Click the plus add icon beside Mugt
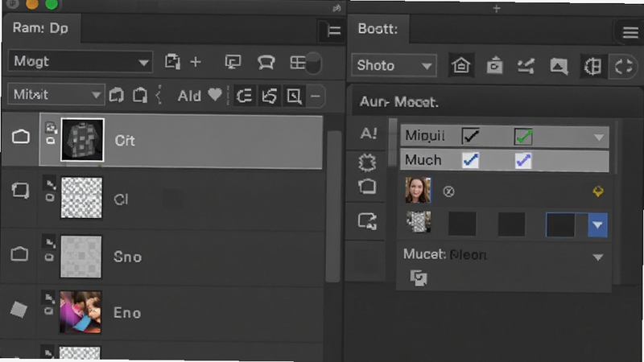This screenshot has height=362, width=644. coord(196,62)
